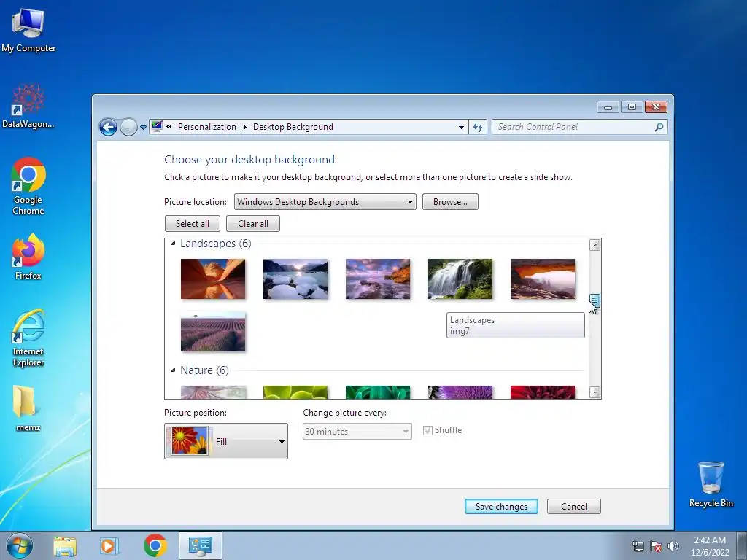The image size is (747, 560).
Task: Click the network tray icon
Action: 638,546
